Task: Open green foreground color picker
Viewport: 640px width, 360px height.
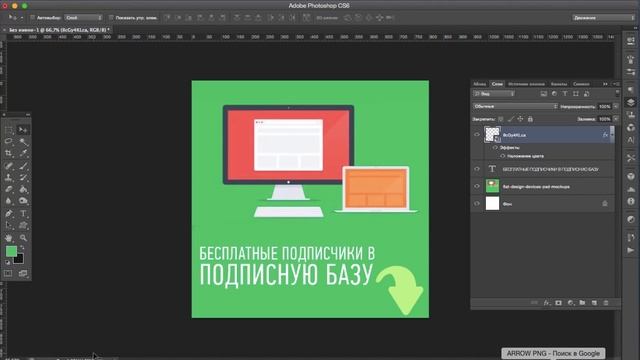Action: tap(11, 251)
